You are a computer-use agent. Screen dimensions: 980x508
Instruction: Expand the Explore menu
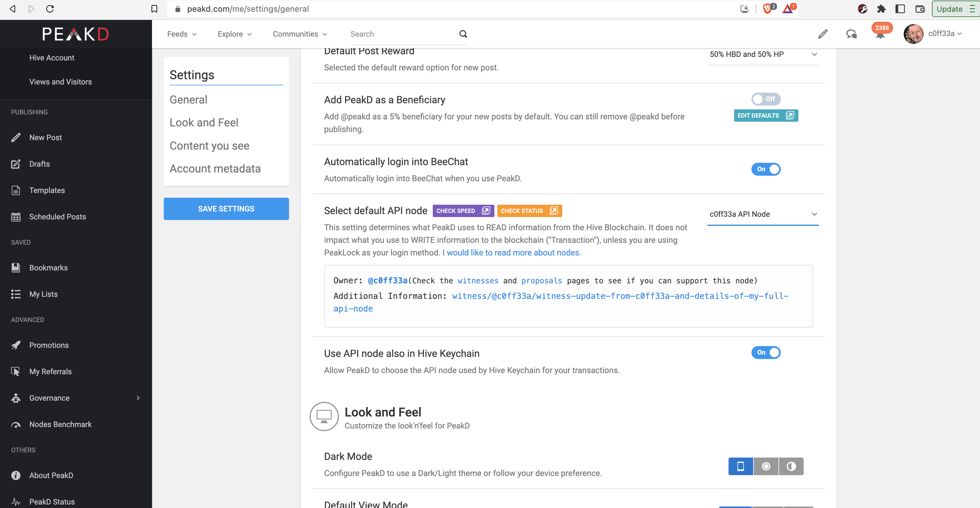click(x=235, y=34)
